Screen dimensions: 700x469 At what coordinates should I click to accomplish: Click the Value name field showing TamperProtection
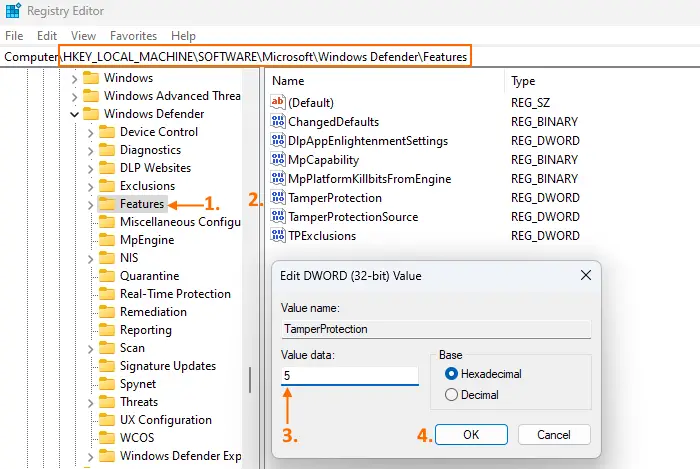pyautogui.click(x=436, y=329)
